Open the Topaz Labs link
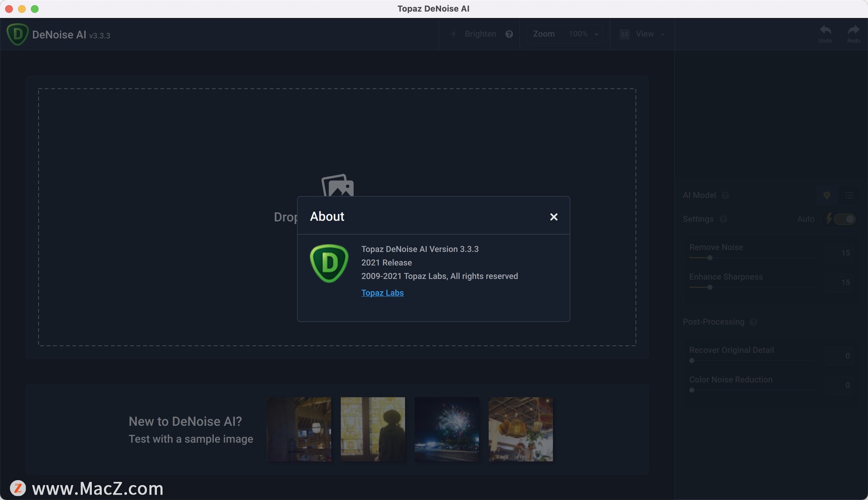This screenshot has width=868, height=500. [382, 292]
